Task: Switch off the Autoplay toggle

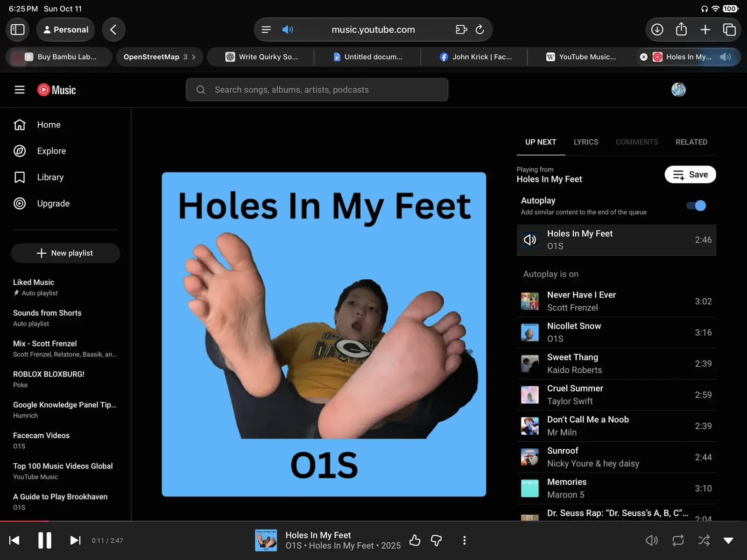Action: (x=696, y=206)
